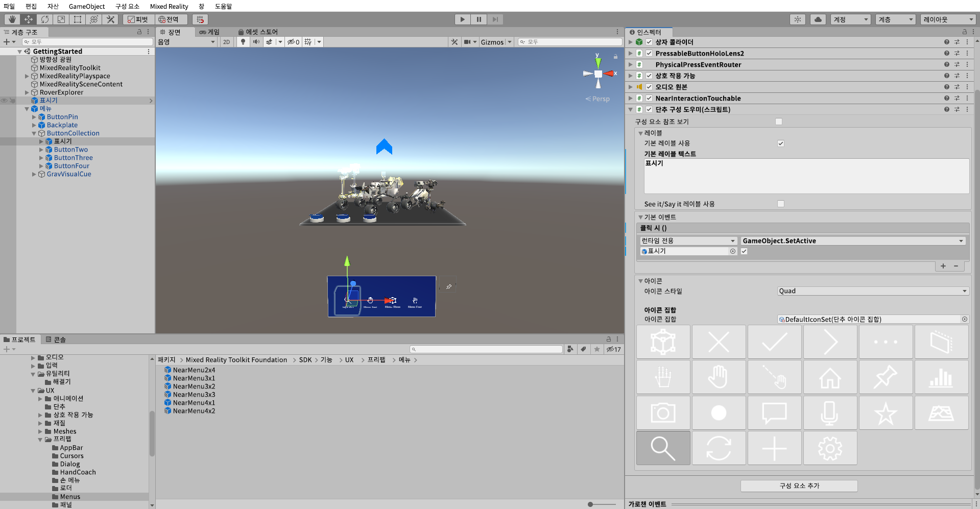Choose the close X icon tile
Image resolution: width=980 pixels, height=509 pixels.
719,342
